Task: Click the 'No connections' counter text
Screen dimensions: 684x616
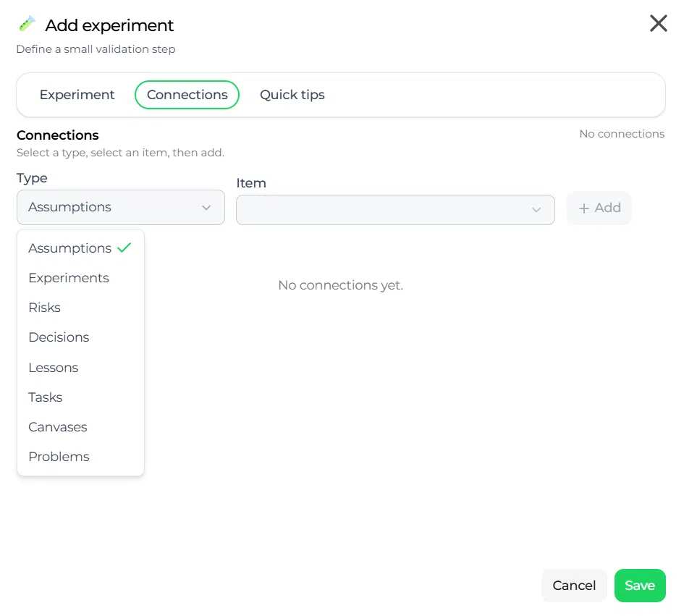Action: click(622, 134)
